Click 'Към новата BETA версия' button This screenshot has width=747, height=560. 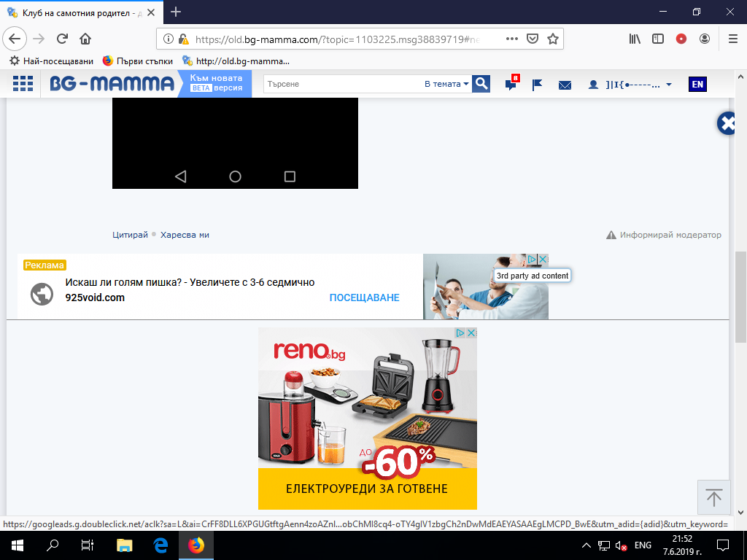tap(216, 83)
